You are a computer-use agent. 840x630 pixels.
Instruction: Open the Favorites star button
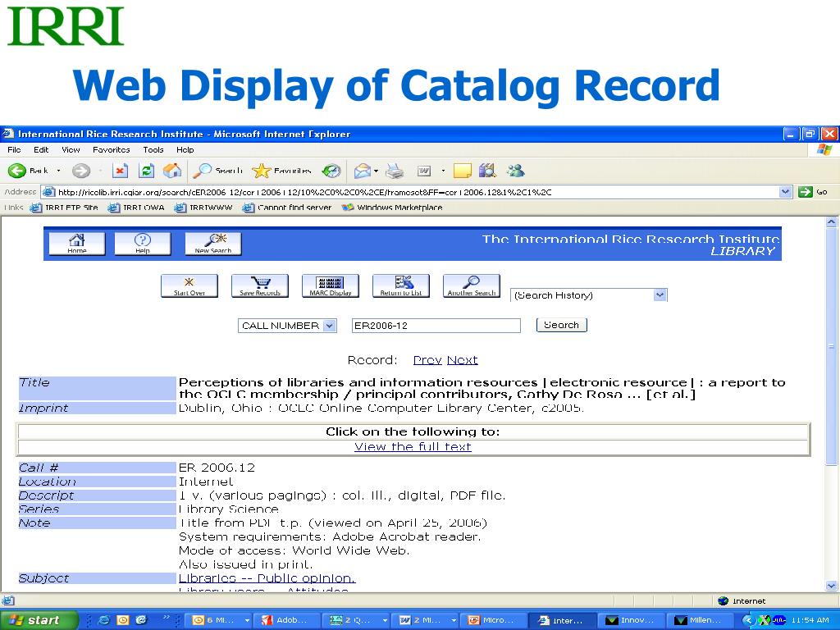282,171
